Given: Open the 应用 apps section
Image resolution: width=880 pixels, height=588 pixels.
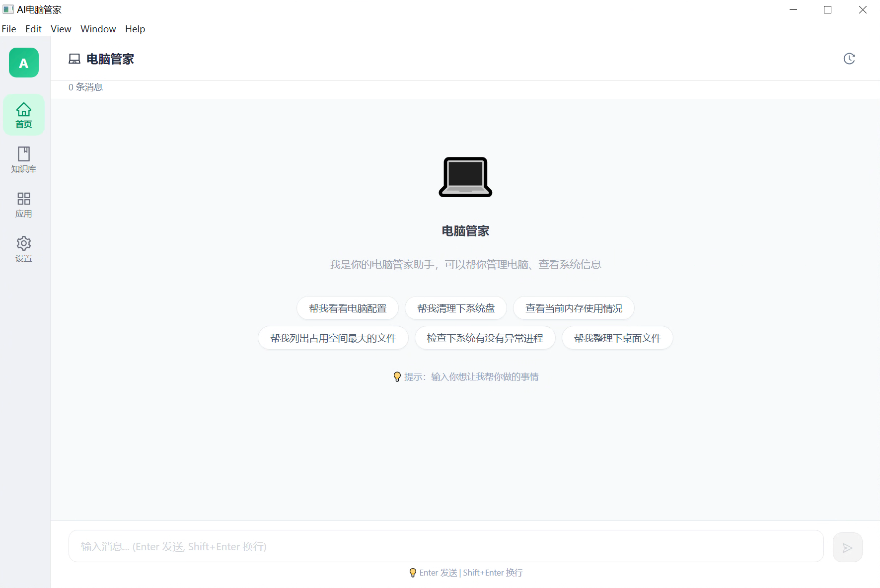Looking at the screenshot, I should pyautogui.click(x=23, y=204).
